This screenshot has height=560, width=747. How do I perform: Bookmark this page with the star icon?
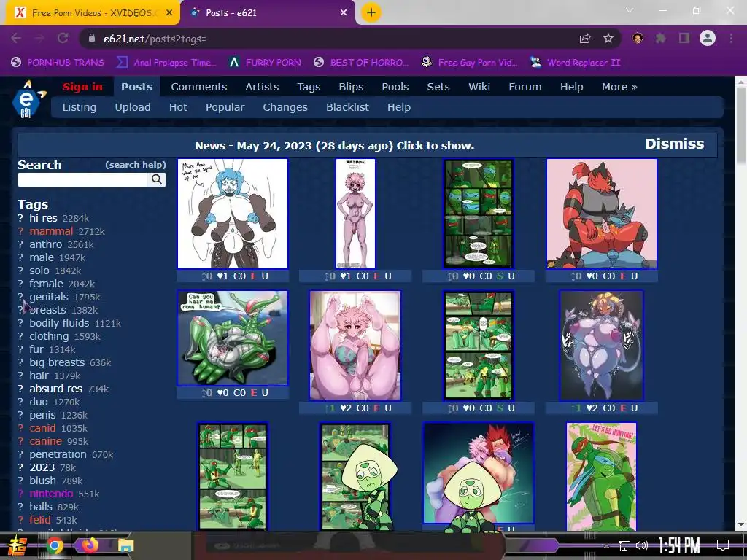[608, 39]
